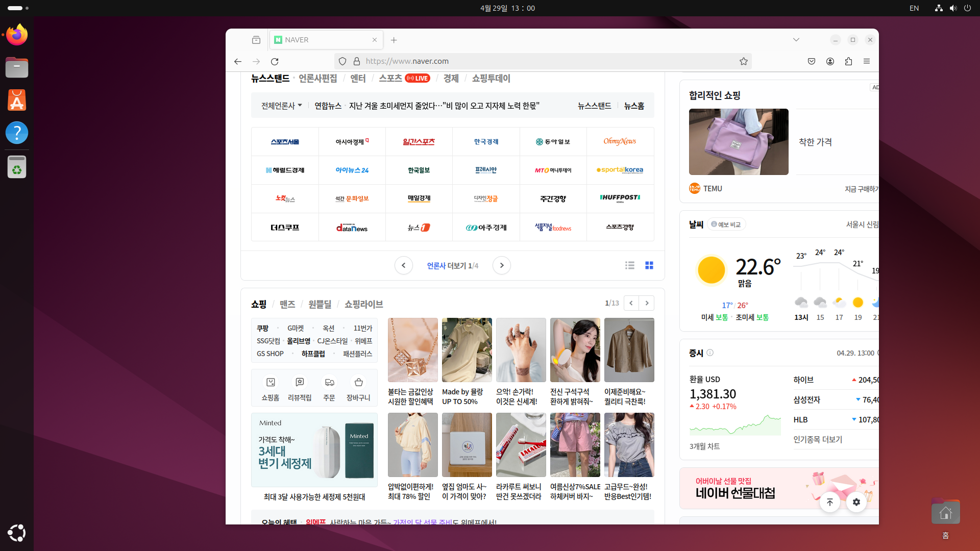Viewport: 980px width, 551px height.
Task: Toggle weather 예보 비교 option
Action: pos(726,224)
